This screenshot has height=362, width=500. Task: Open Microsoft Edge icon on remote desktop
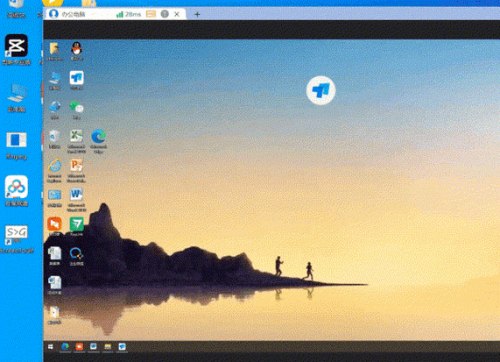click(x=98, y=136)
